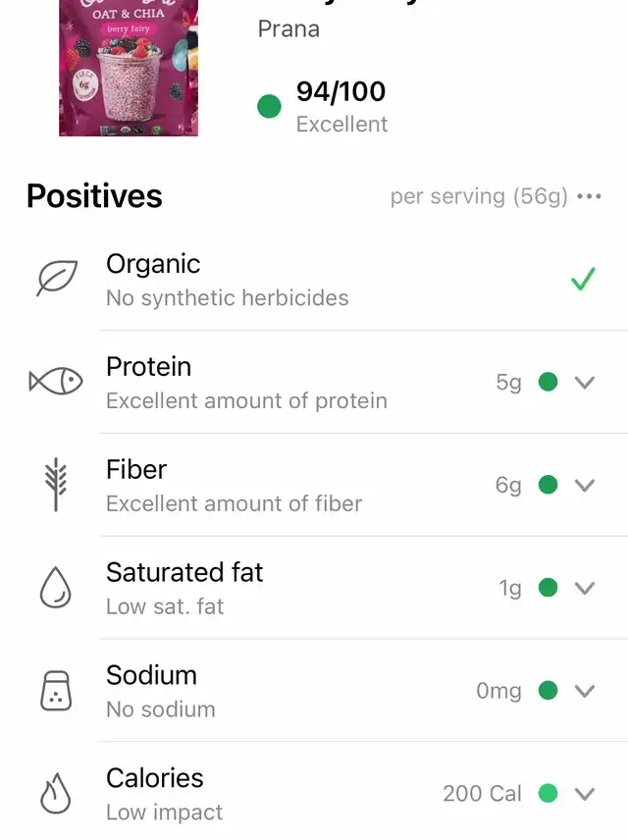Click the Organic leaf icon
The image size is (628, 840).
(57, 278)
